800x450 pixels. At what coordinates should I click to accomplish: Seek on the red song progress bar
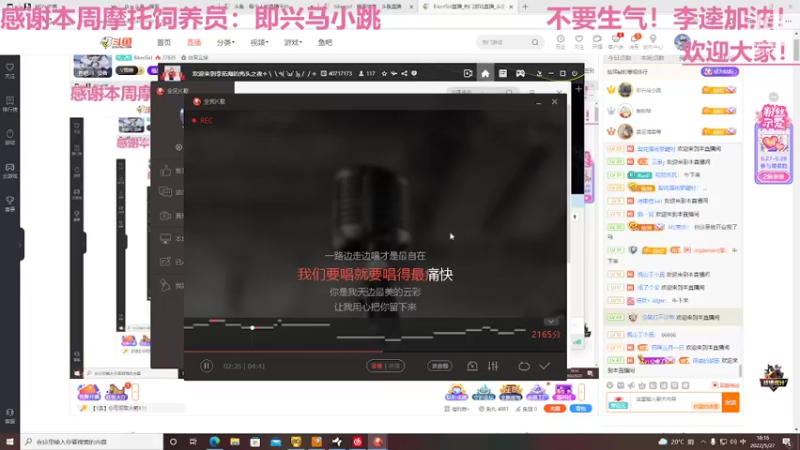[x=375, y=352]
